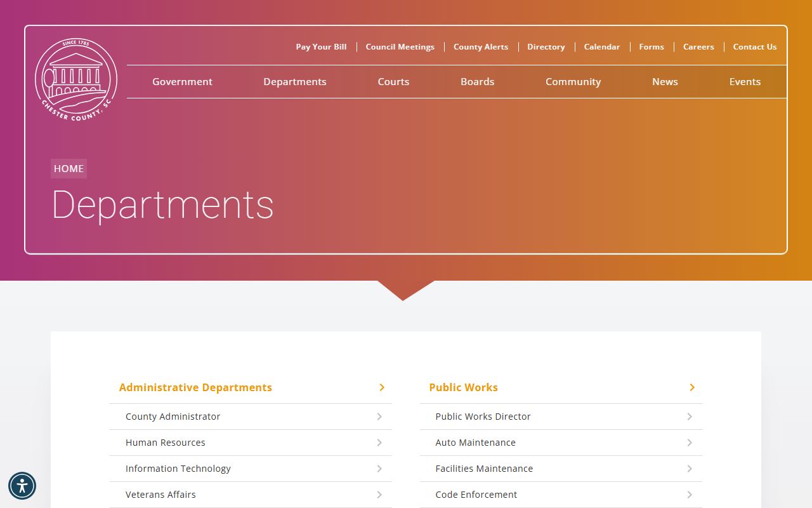Click the HOME breadcrumb

pyautogui.click(x=69, y=169)
